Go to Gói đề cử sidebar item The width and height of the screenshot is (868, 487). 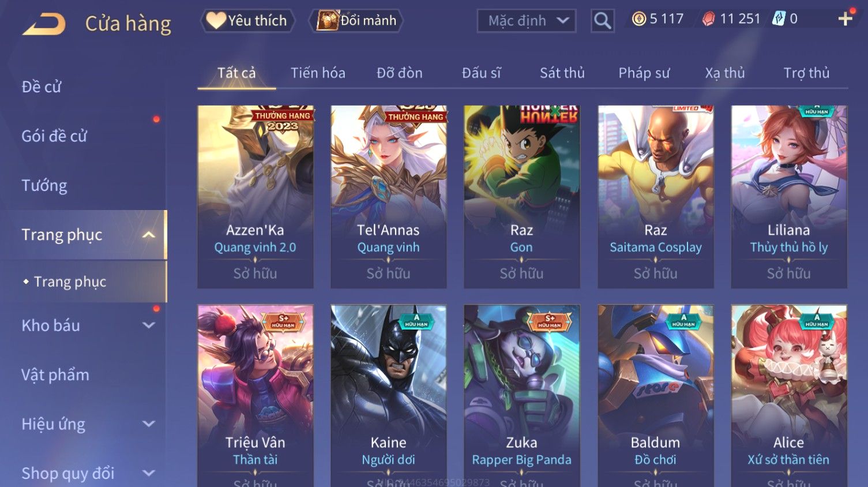[54, 136]
